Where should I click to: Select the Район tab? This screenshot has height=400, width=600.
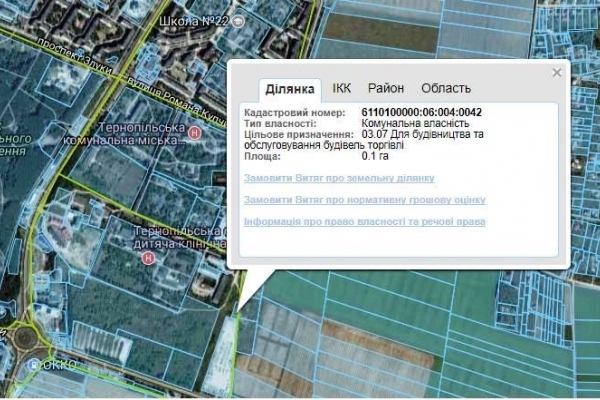pos(386,88)
